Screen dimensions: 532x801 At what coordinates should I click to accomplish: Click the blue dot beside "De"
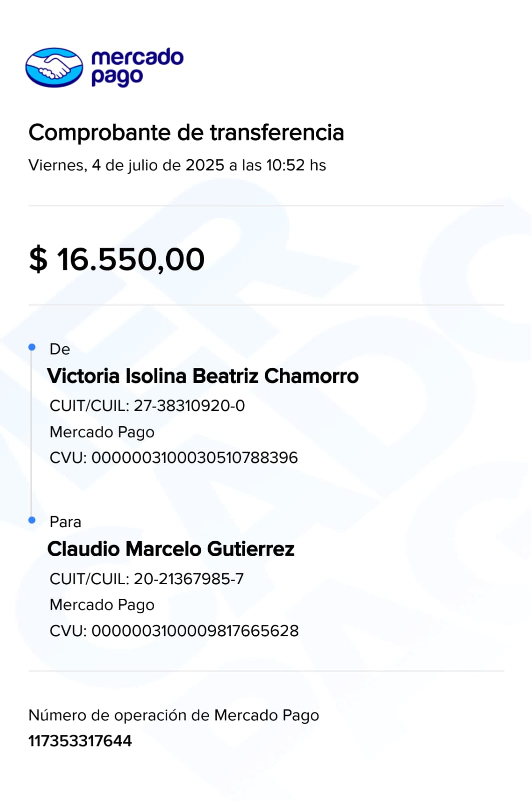(x=32, y=347)
